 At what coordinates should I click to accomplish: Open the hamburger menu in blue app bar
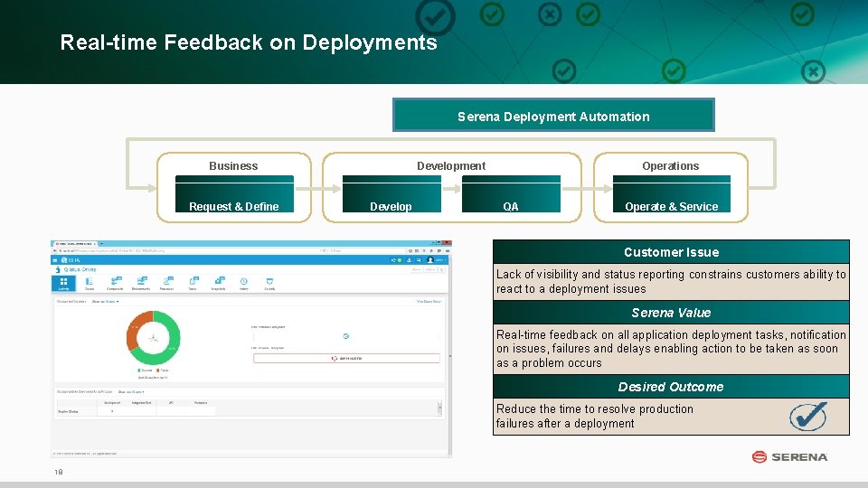(x=55, y=260)
